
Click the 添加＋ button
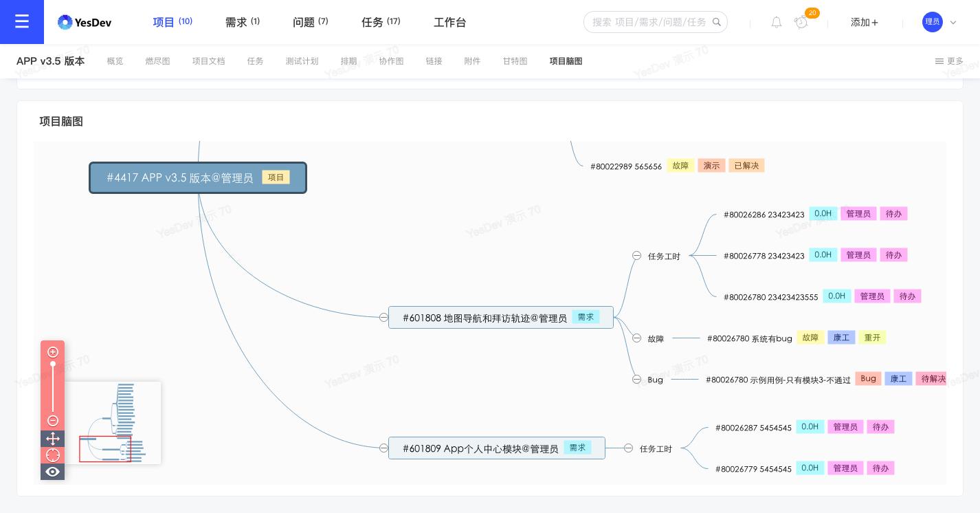864,22
